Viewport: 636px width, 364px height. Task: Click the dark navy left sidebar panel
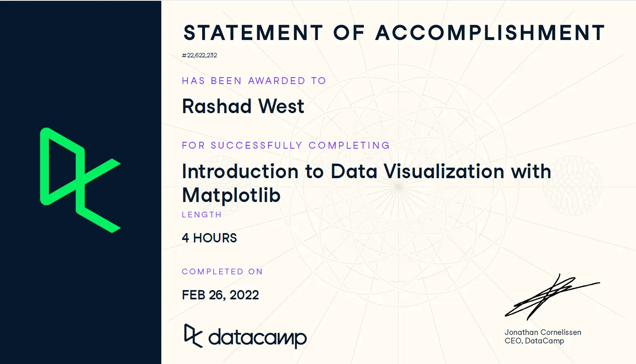point(80,182)
